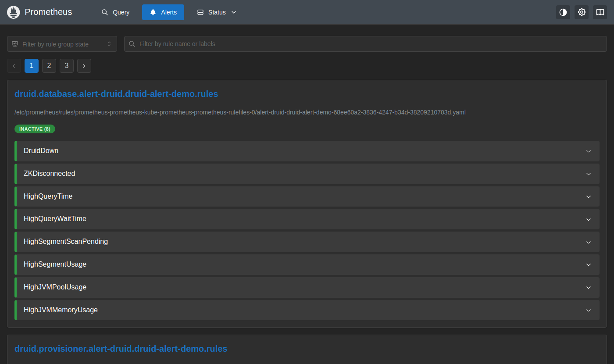Screen dimensions: 614x364
Task: Focus the rule name or labels filter
Action: coord(365,44)
